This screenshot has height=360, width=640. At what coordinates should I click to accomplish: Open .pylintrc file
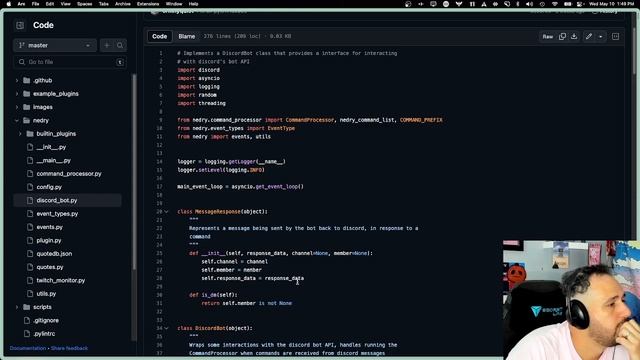point(44,333)
